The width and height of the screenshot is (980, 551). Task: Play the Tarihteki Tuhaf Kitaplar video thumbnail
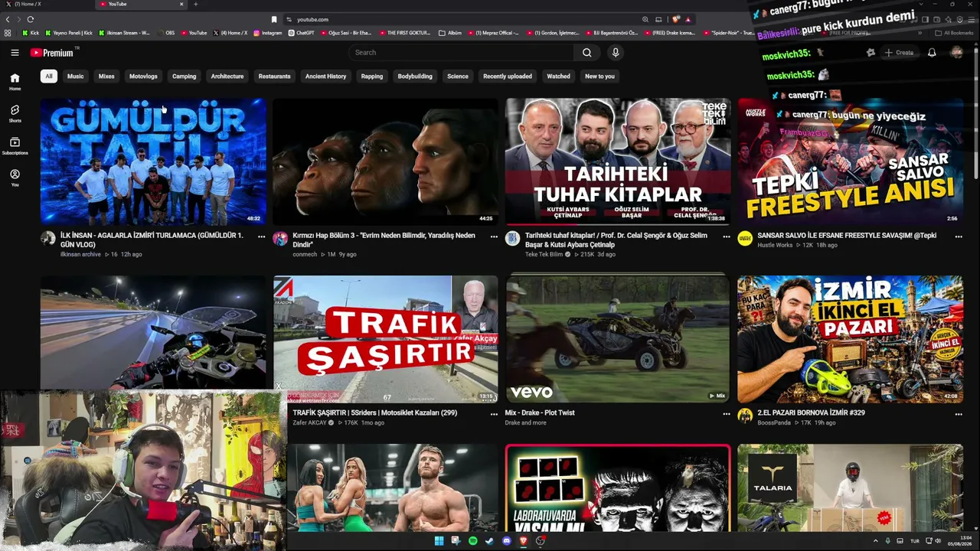pyautogui.click(x=618, y=161)
